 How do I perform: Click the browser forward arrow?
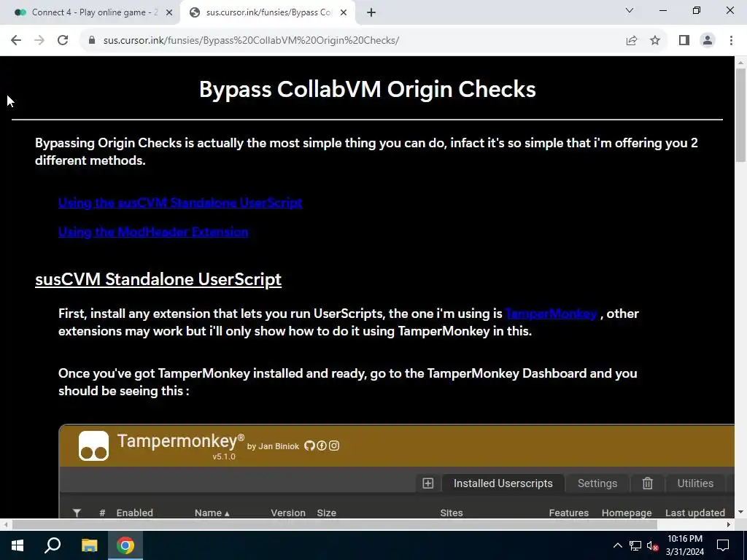tap(39, 41)
